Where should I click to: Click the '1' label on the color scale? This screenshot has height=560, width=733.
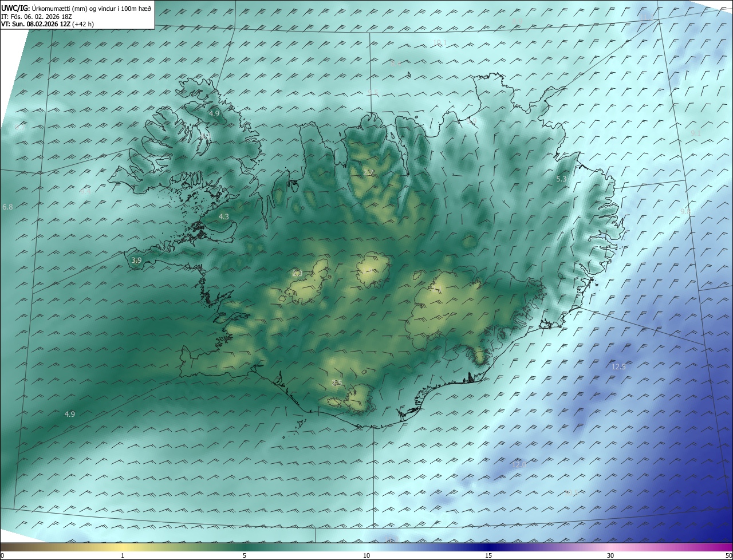[123, 555]
